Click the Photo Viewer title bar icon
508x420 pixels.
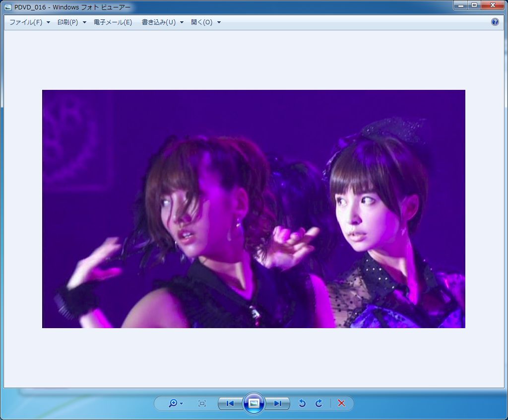8,7
